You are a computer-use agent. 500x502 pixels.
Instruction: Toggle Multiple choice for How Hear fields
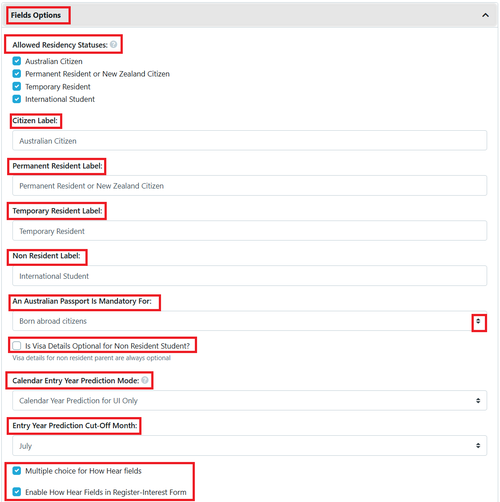[17, 471]
